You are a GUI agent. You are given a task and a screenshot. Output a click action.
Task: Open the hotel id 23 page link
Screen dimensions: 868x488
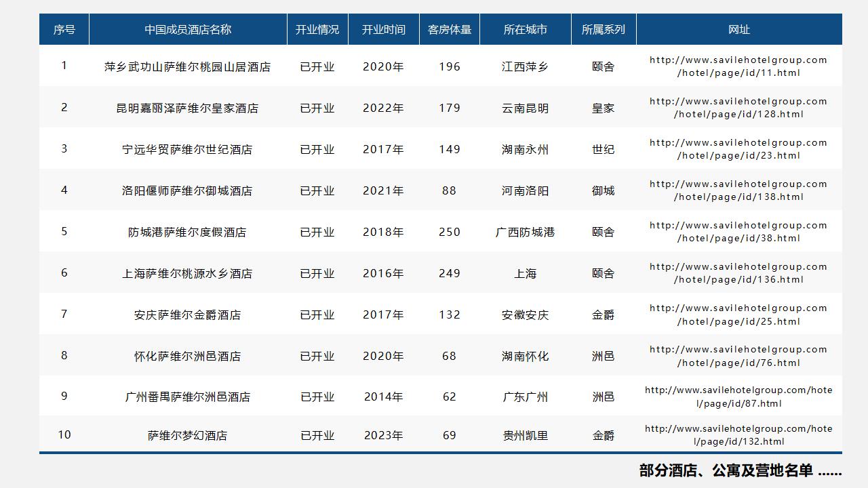pos(738,149)
